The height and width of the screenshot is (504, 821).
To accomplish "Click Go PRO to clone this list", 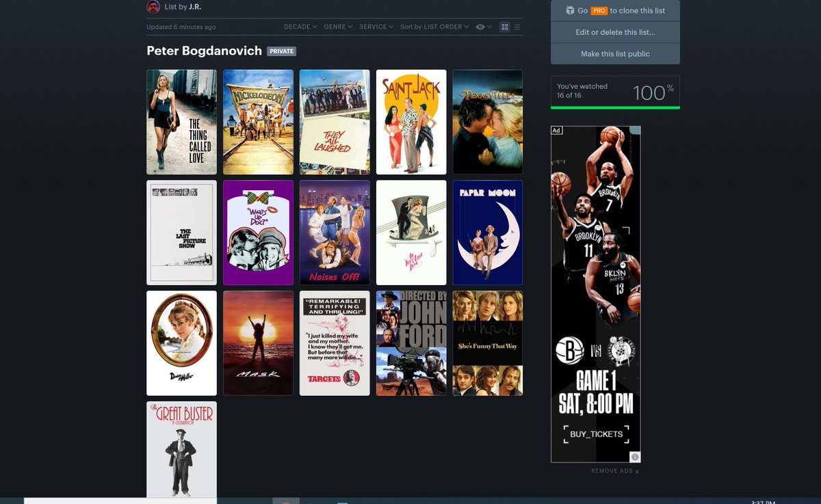I will pos(615,10).
